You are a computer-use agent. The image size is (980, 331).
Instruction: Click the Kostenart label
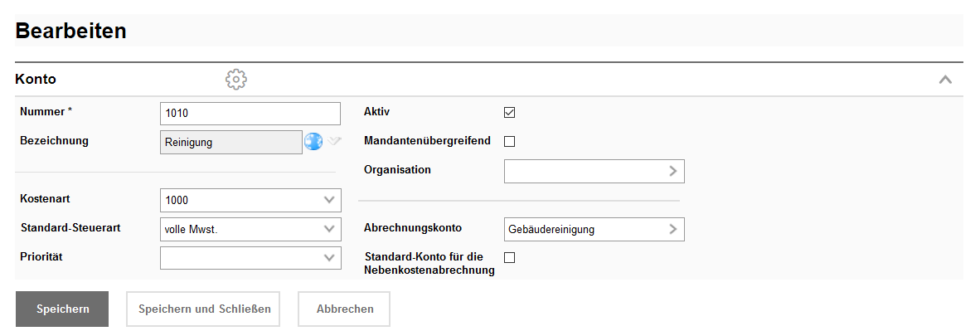pyautogui.click(x=45, y=198)
